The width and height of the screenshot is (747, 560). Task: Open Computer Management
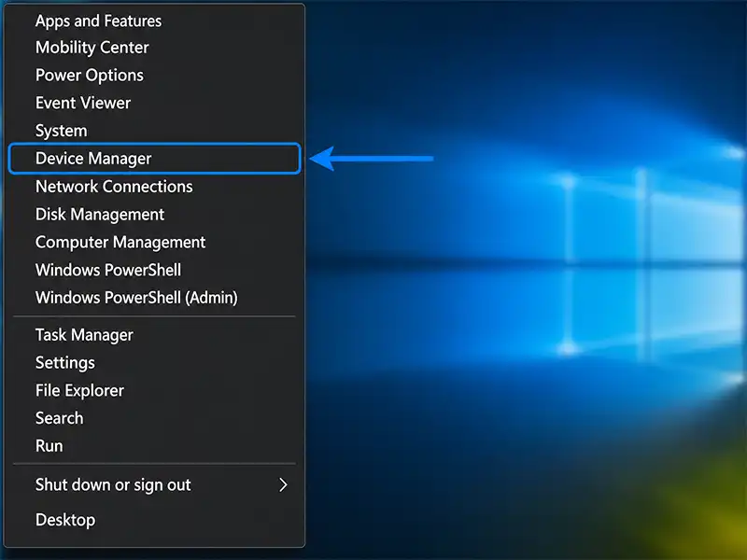(154, 242)
